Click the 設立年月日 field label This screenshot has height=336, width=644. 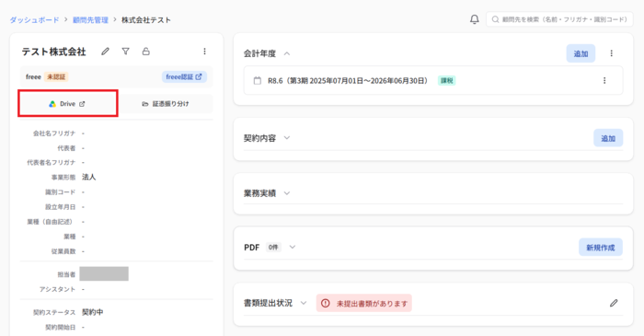[61, 207]
